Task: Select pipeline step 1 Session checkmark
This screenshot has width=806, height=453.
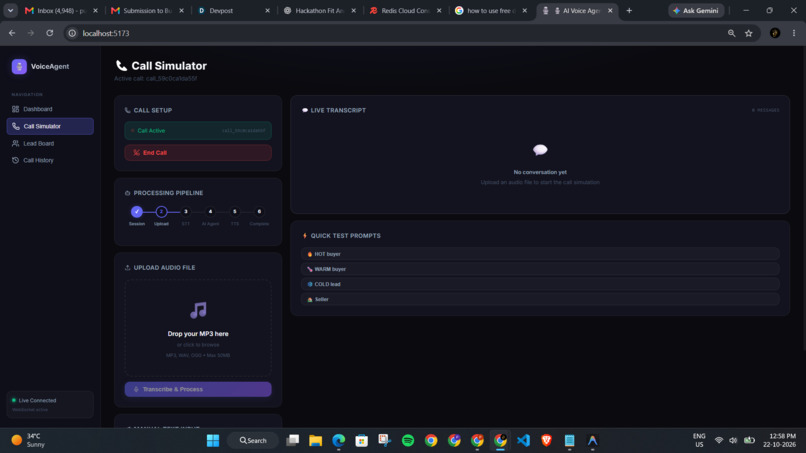Action: (137, 211)
